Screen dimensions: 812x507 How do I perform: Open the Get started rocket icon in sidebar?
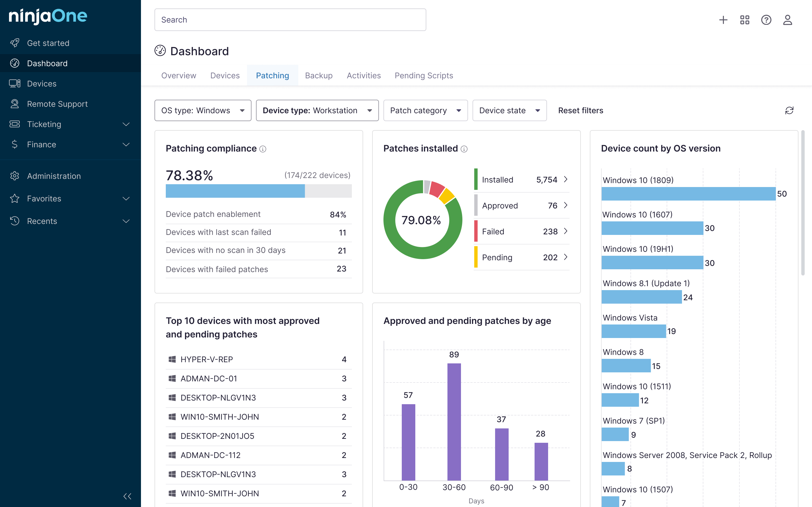pyautogui.click(x=15, y=43)
